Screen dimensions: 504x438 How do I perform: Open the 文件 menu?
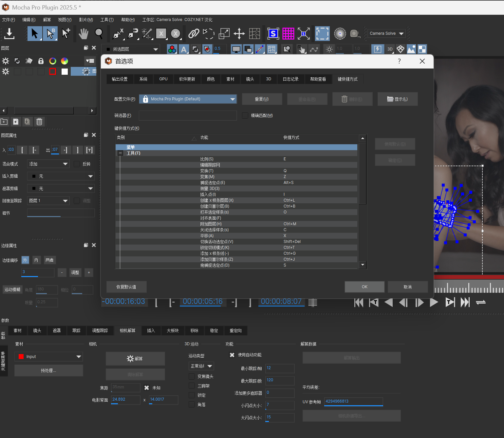[x=9, y=20]
